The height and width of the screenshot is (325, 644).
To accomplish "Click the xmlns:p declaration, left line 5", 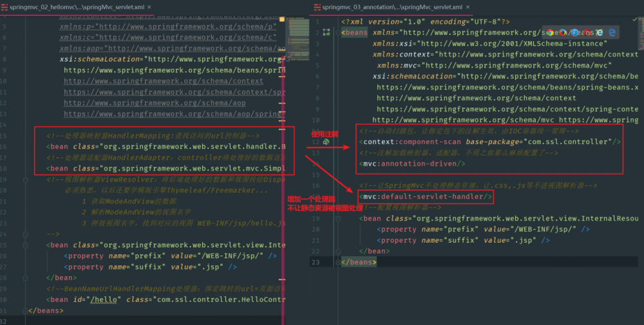I will pos(168,26).
